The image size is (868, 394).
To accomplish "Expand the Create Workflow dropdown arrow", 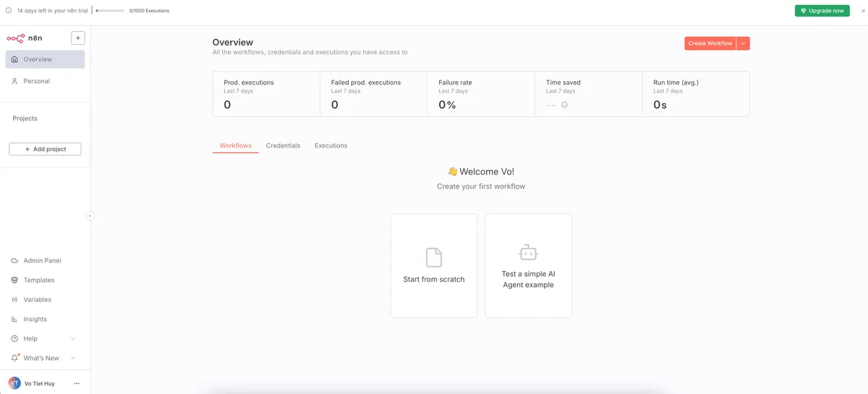I will click(x=744, y=43).
